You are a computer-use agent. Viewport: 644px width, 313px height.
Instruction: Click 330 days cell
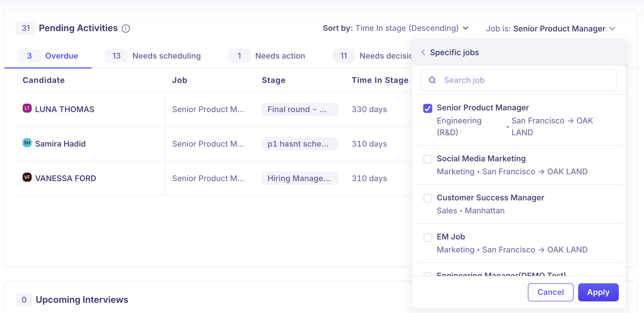point(369,109)
